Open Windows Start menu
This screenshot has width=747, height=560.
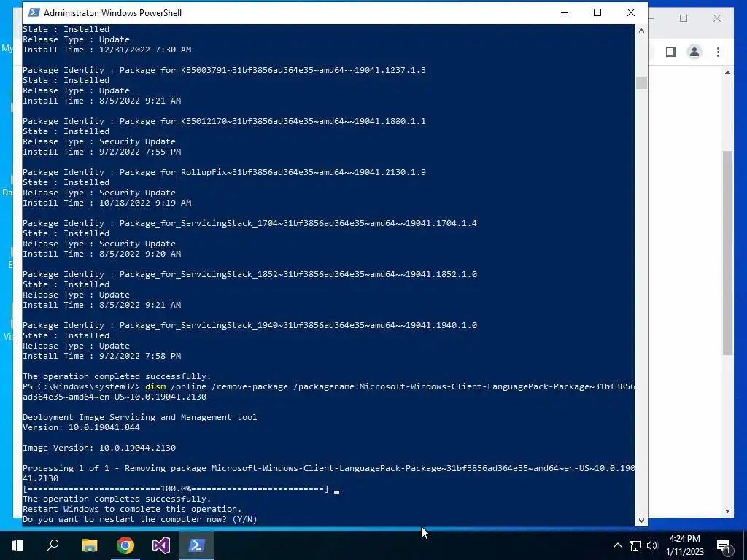point(18,545)
